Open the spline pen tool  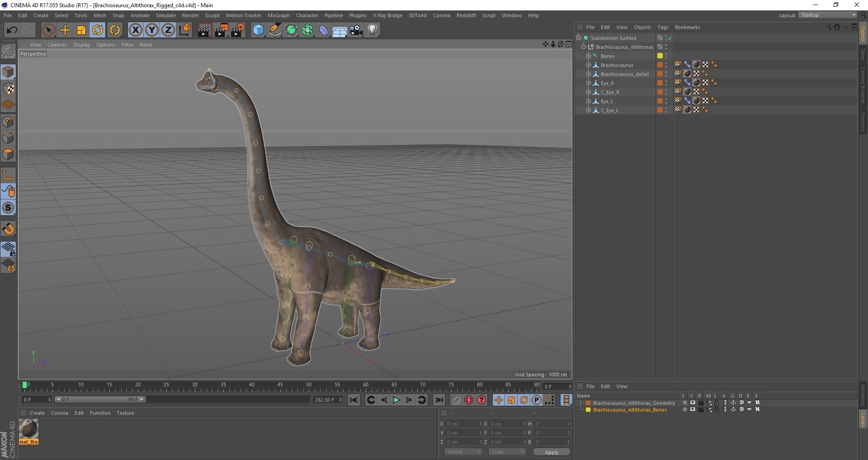click(x=275, y=30)
